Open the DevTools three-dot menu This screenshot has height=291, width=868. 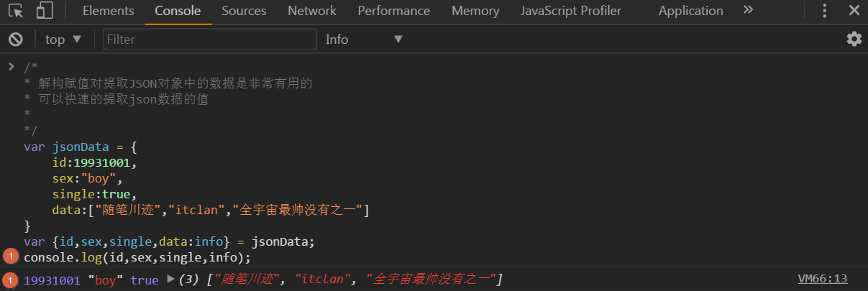tap(824, 11)
